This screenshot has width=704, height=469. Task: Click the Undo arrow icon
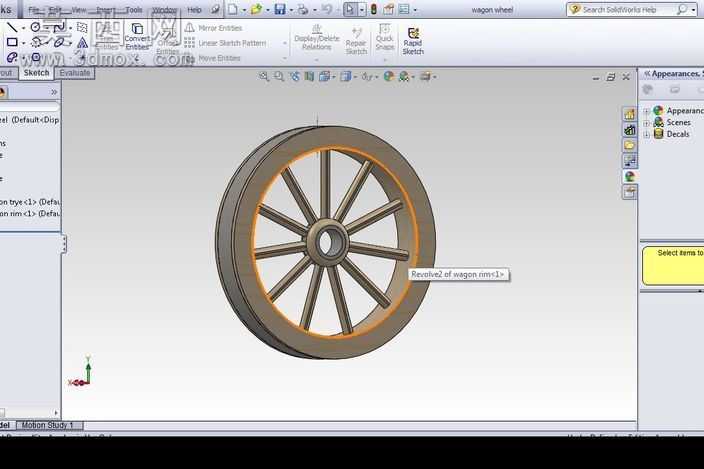click(x=327, y=9)
